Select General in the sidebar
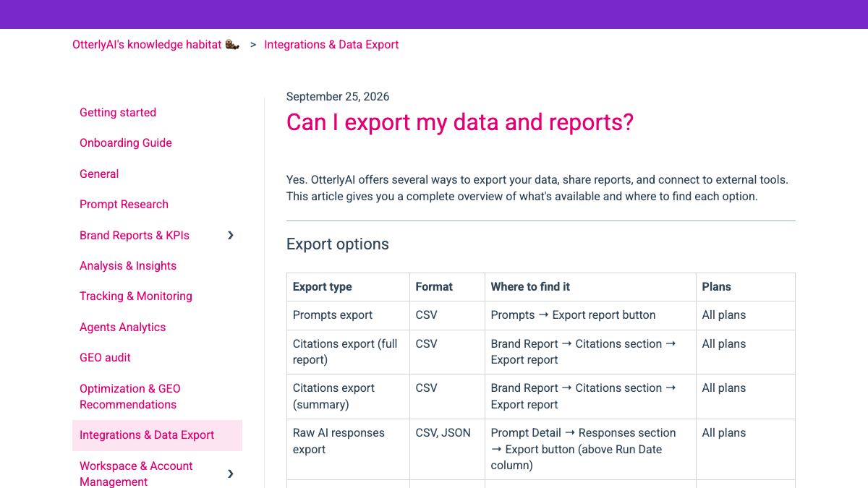 pos(99,174)
